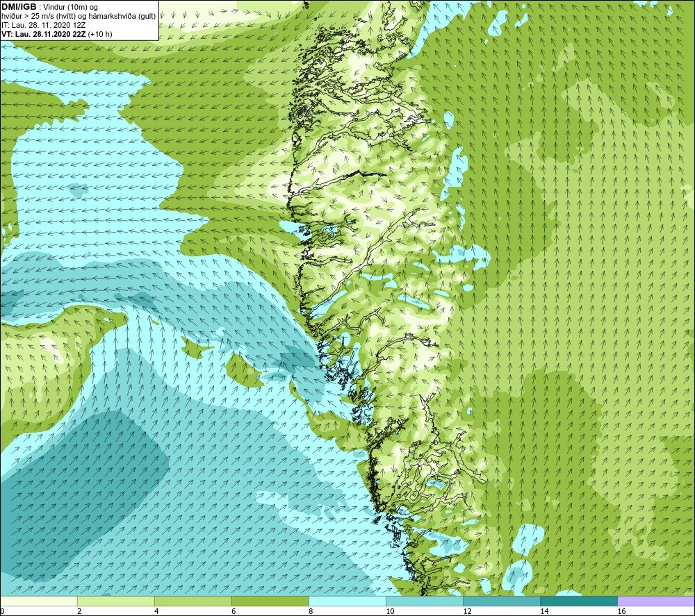Screen dimensions: 695x616
Task: Click the light cyan 8–10 m/s legend swatch
Action: click(x=347, y=601)
